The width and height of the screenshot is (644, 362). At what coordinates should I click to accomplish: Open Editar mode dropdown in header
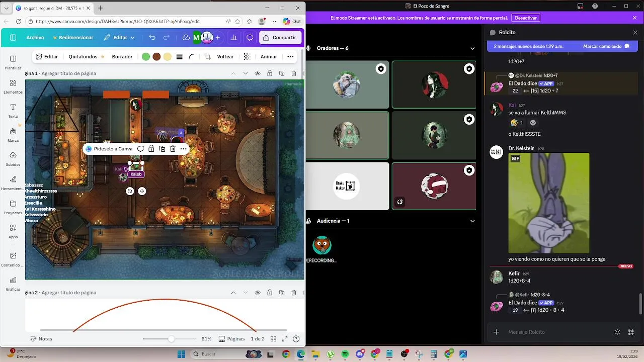(x=119, y=38)
